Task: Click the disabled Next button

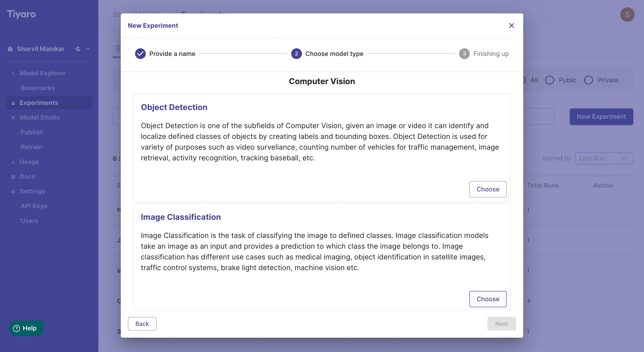Action: 502,324
